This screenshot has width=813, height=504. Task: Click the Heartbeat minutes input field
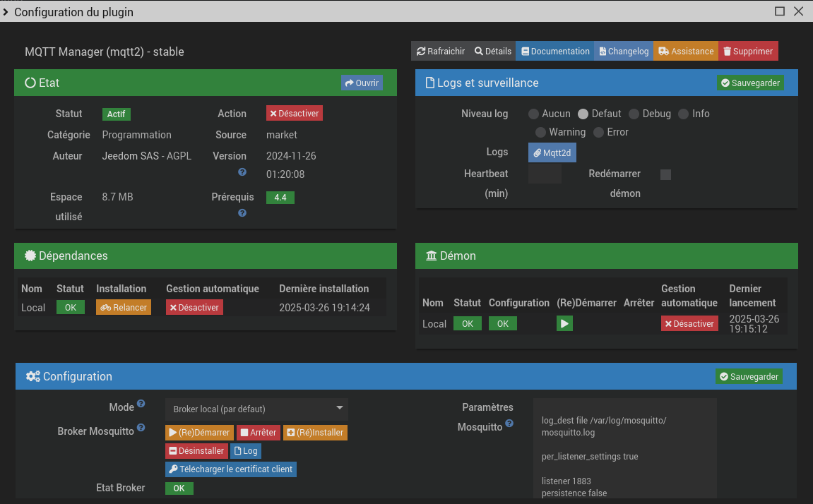[545, 174]
